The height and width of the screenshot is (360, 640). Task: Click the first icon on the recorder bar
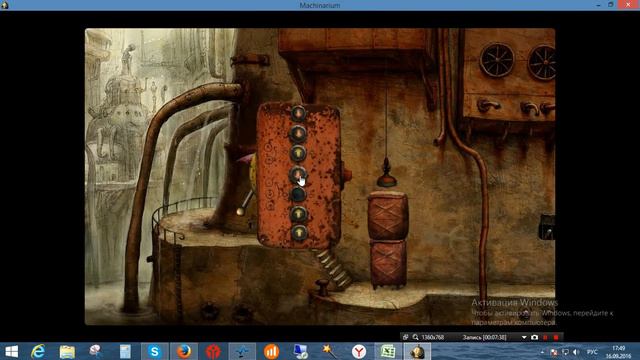[405, 337]
